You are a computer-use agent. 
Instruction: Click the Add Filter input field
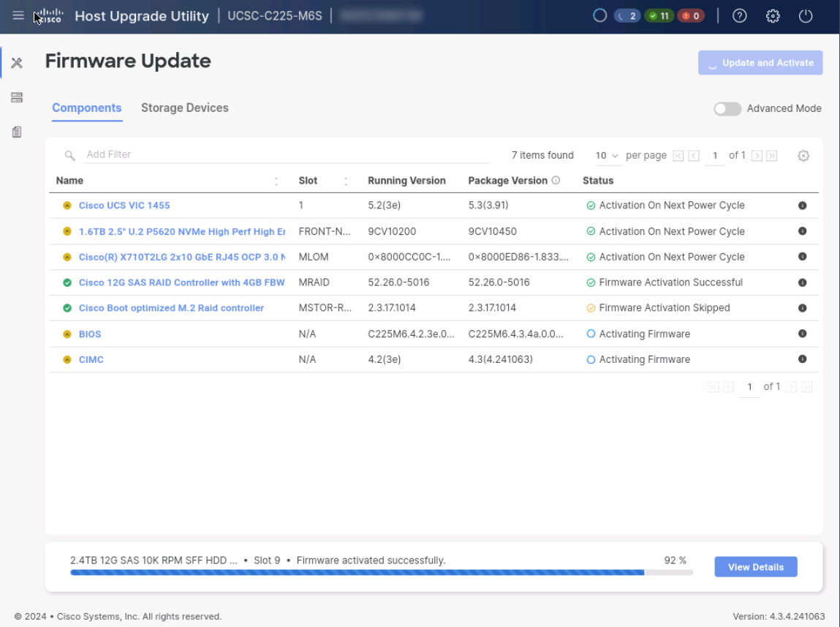(287, 154)
